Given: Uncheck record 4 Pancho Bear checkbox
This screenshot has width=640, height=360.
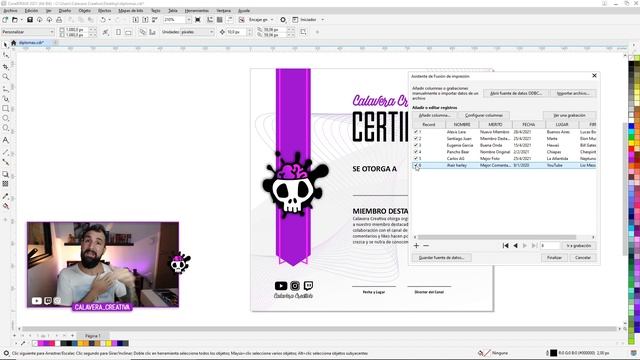Looking at the screenshot, I should 416,151.
